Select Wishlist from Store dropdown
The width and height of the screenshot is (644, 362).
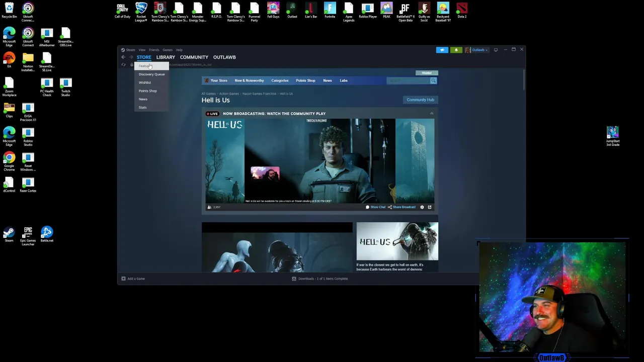pos(144,82)
